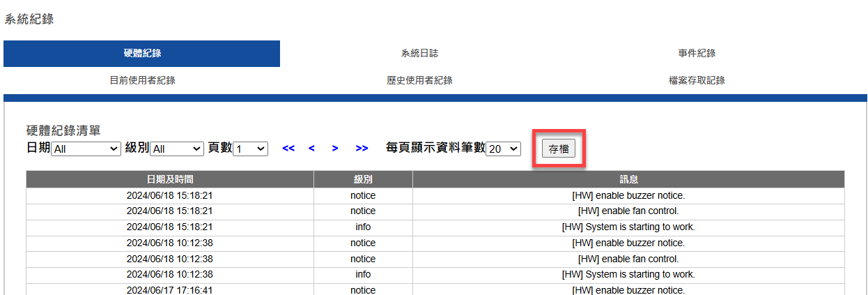Open the 日期 filter dropdown
Screen dimensions: 868x295
[86, 149]
